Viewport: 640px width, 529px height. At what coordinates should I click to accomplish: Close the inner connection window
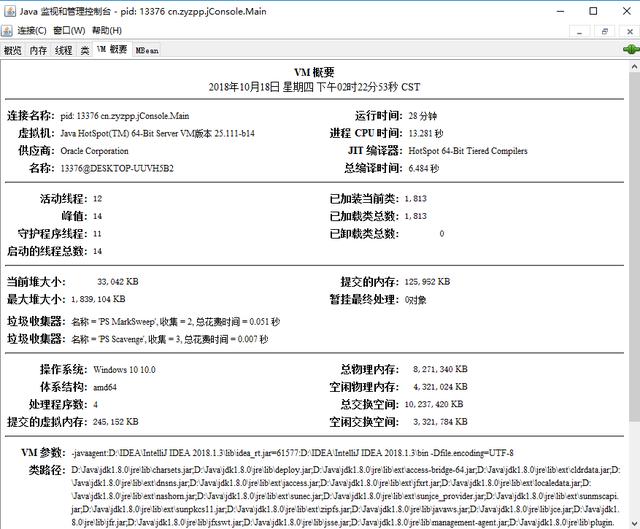coord(630,31)
